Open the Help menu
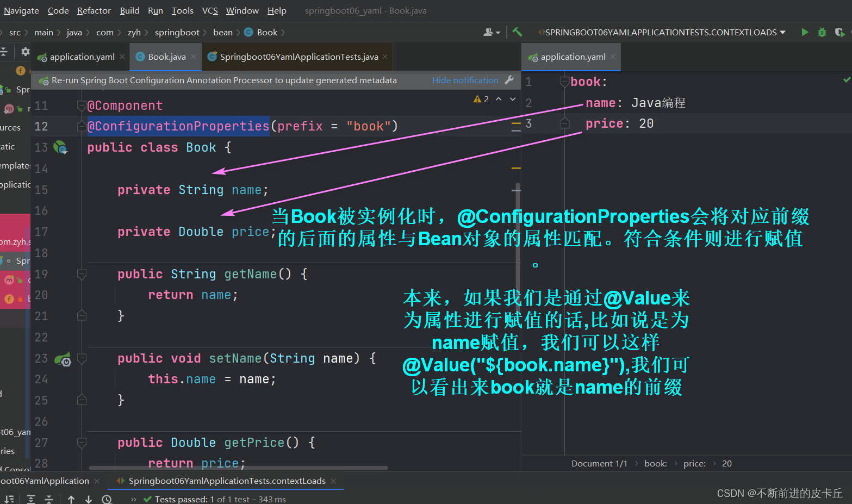 pyautogui.click(x=277, y=11)
